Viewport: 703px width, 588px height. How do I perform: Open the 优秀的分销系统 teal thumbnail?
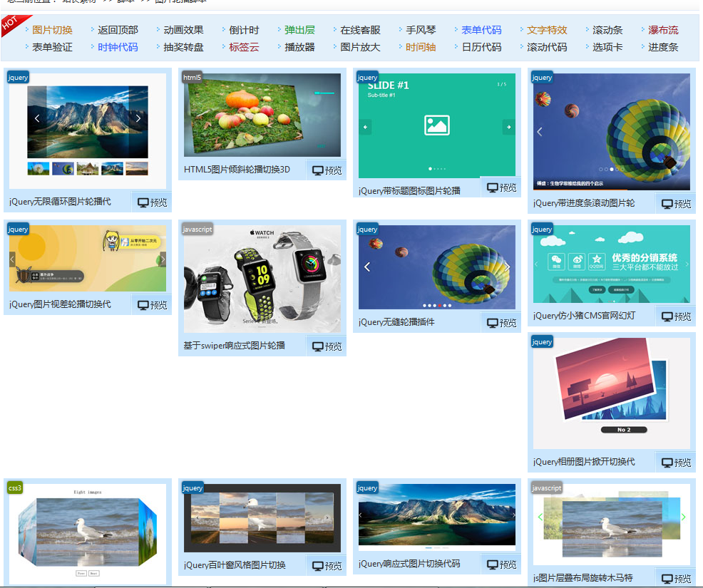click(612, 264)
